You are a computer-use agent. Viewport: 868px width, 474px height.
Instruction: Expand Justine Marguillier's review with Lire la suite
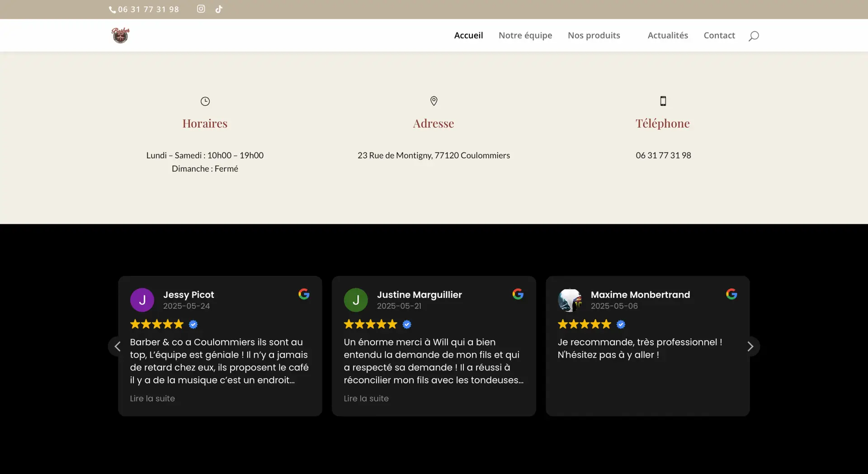click(x=366, y=398)
